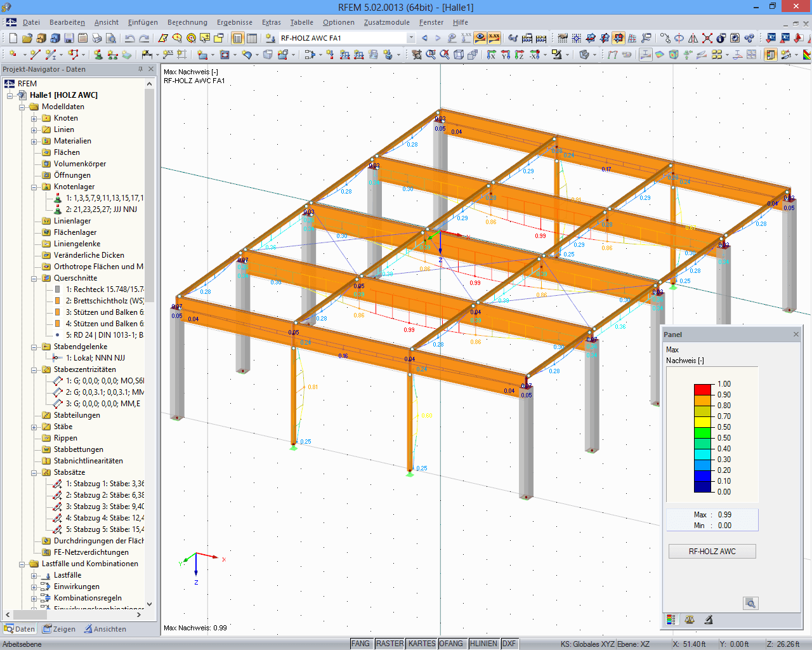Click the color scale tab icon in Panel

pos(671,620)
